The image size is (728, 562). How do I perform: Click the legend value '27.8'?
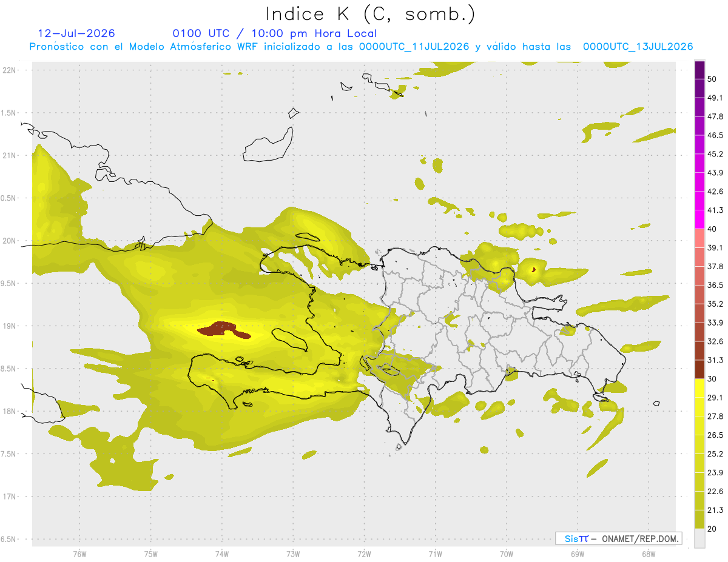click(715, 416)
